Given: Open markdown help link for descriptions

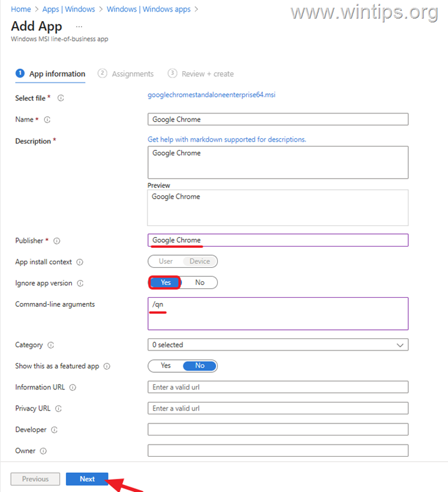Looking at the screenshot, I should click(226, 139).
